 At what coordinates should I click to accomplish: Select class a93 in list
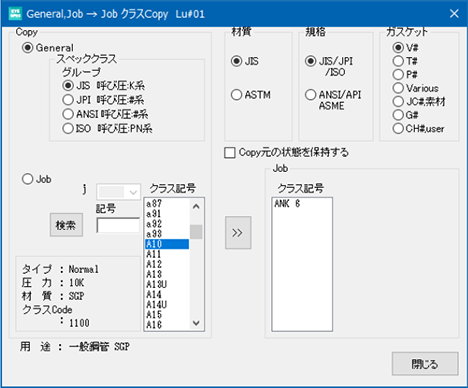[x=167, y=234]
